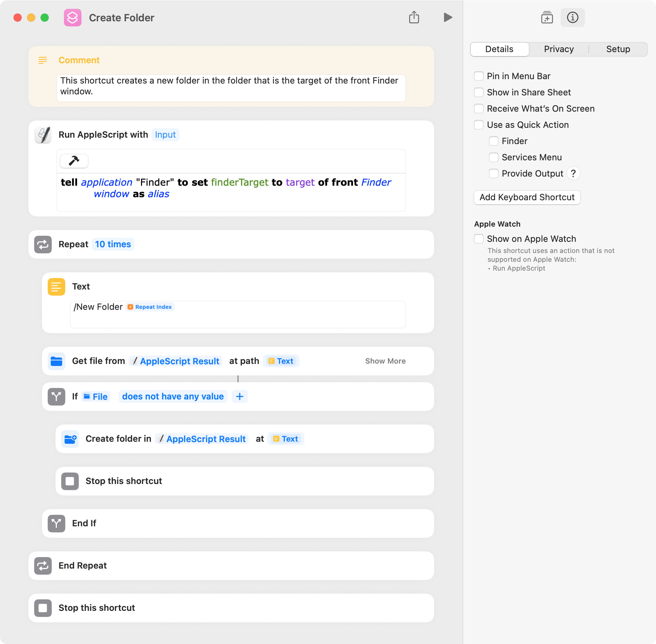
Task: Select the Repeat Index variable token
Action: (150, 307)
